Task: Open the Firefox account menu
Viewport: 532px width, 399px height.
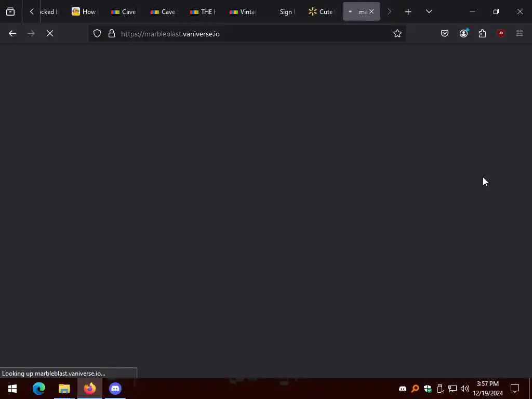Action: point(463,34)
